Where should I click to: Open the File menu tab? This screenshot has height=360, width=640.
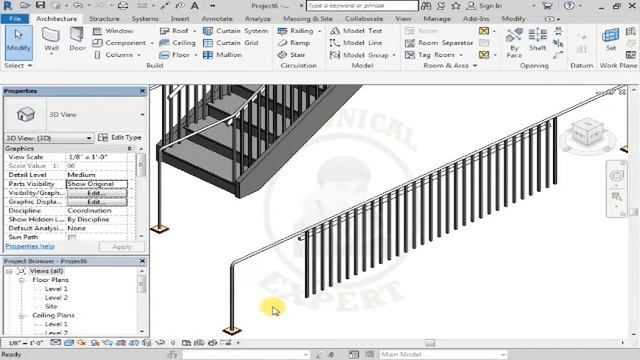click(x=15, y=19)
